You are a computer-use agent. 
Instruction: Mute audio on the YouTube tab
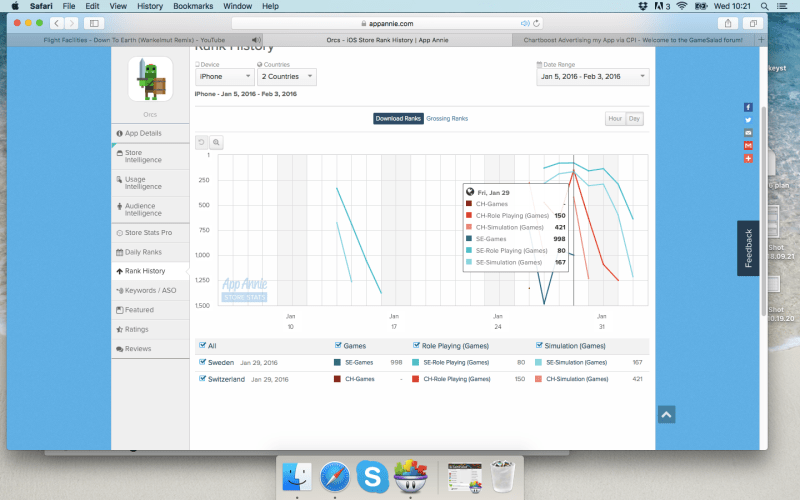point(256,40)
